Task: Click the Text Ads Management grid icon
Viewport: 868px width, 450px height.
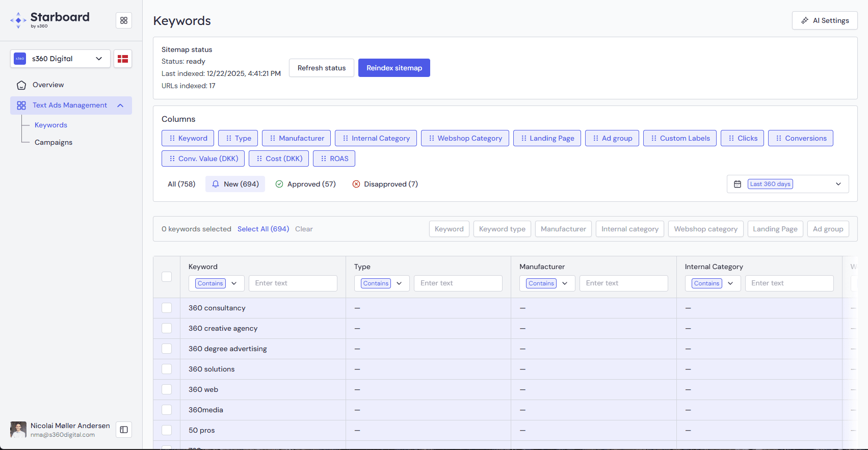Action: [21, 105]
